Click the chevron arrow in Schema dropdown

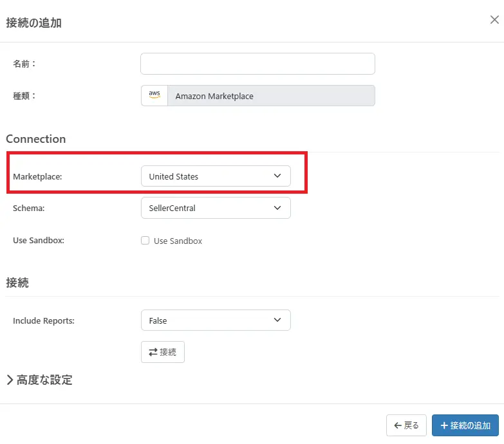point(277,208)
